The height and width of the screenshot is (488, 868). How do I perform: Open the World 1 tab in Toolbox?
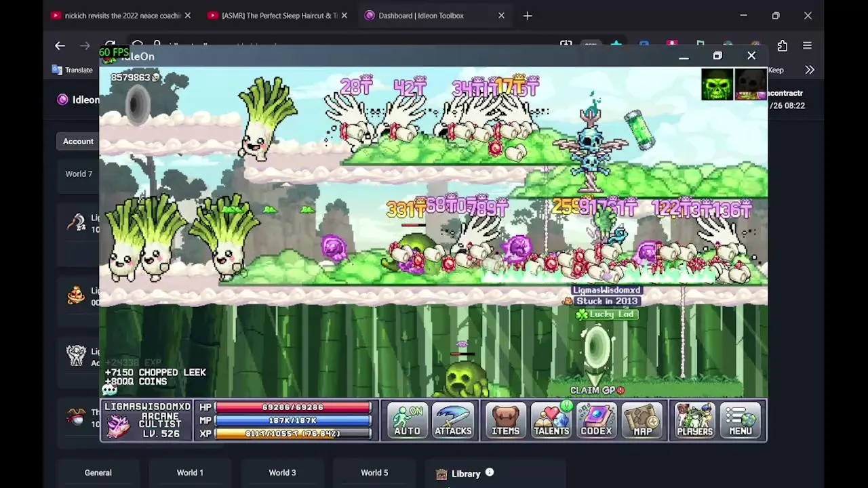pyautogui.click(x=190, y=472)
